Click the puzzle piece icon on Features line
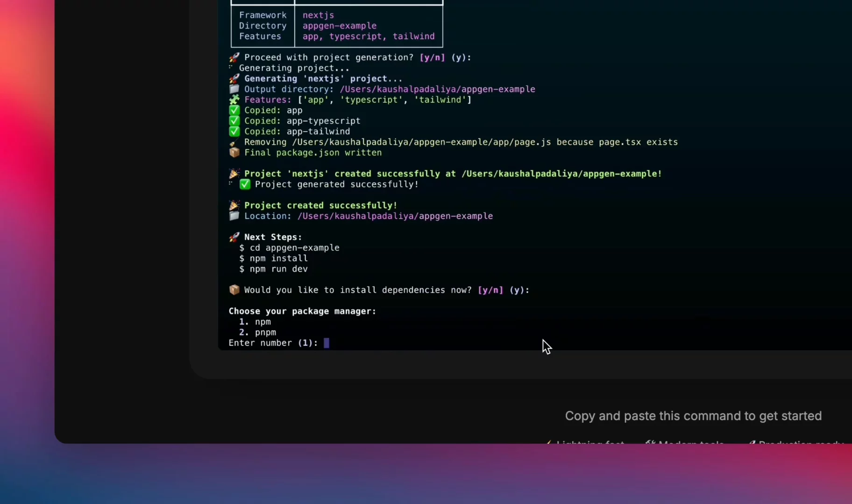Viewport: 852px width, 504px height. tap(234, 99)
